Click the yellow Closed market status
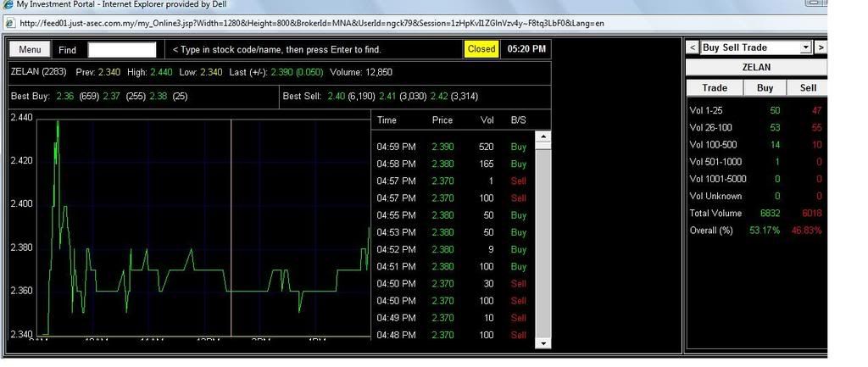Viewport: 868px width, 367px height. tap(481, 49)
